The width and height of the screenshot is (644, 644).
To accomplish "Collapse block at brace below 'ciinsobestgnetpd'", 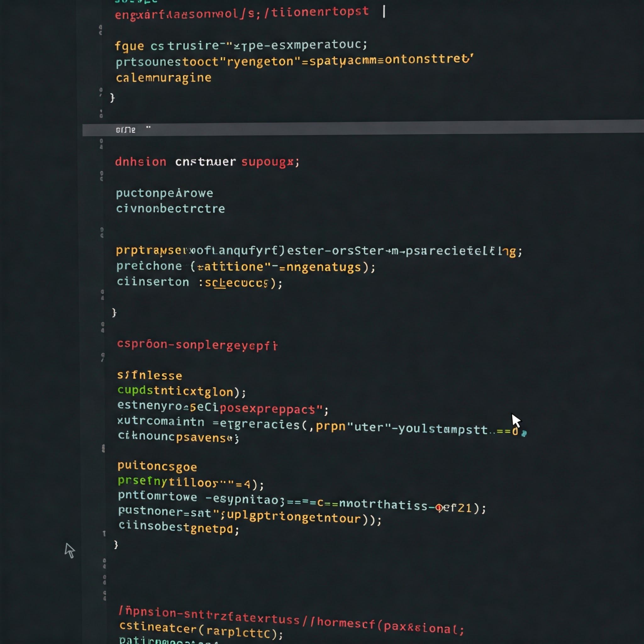I will point(116,545).
